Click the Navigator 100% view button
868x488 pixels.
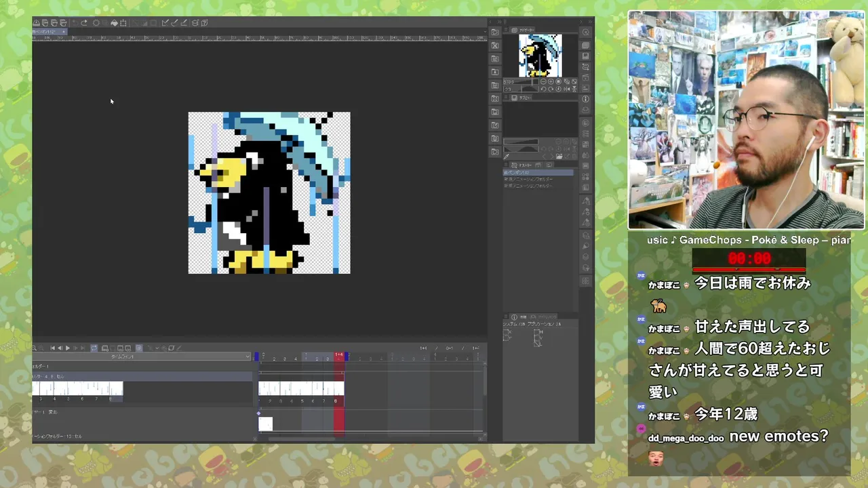point(558,81)
